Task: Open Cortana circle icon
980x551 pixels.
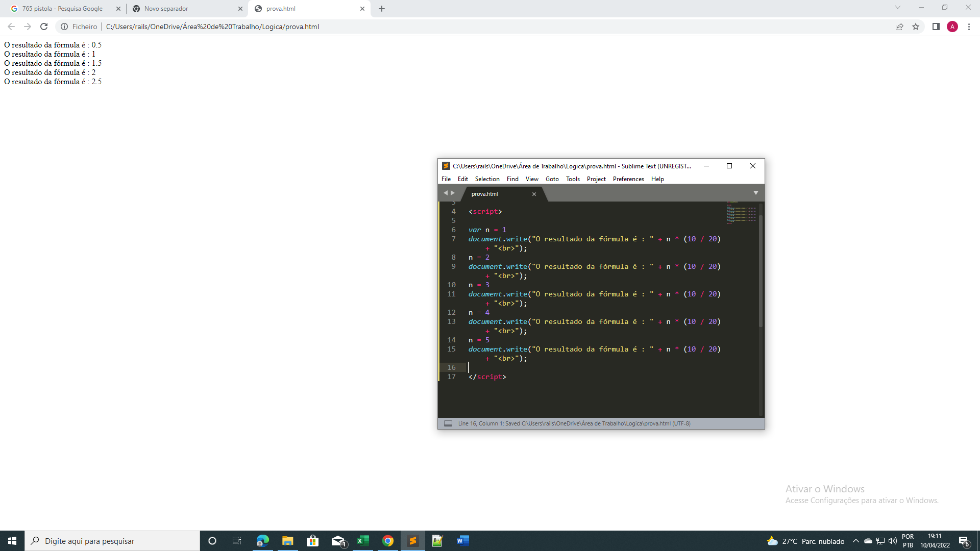Action: click(x=212, y=541)
